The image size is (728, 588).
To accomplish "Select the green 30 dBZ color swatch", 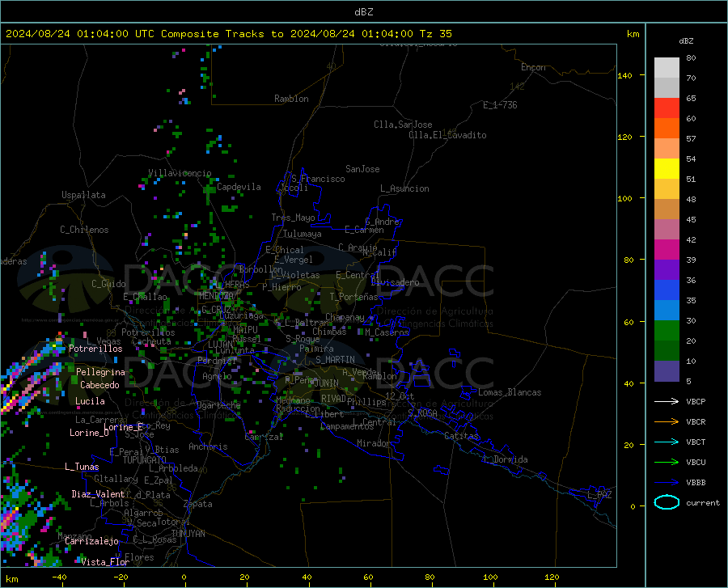I will 667,331.
